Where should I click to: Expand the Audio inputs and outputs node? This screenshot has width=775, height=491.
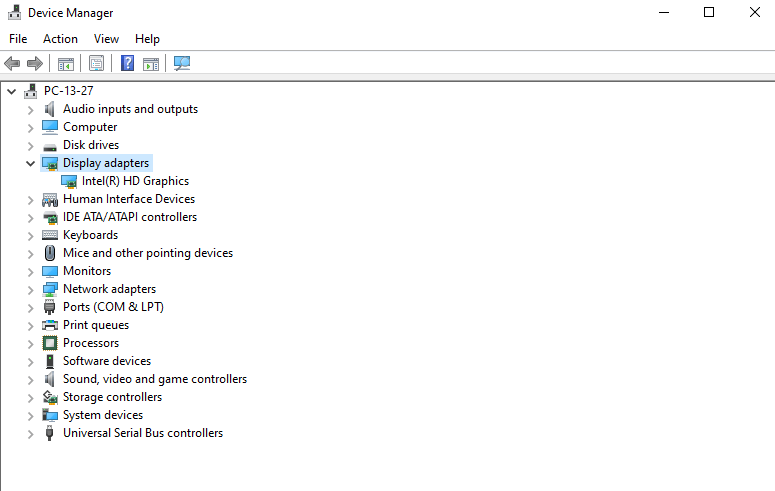tap(30, 109)
